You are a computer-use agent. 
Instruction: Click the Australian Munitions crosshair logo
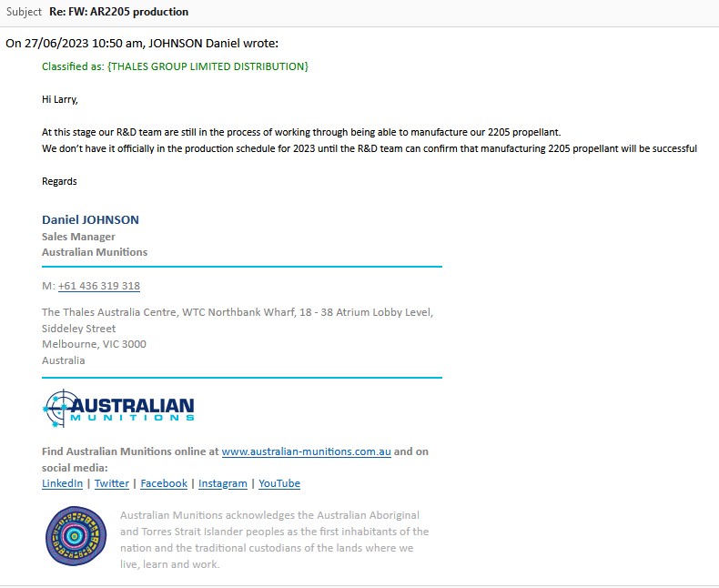click(118, 409)
